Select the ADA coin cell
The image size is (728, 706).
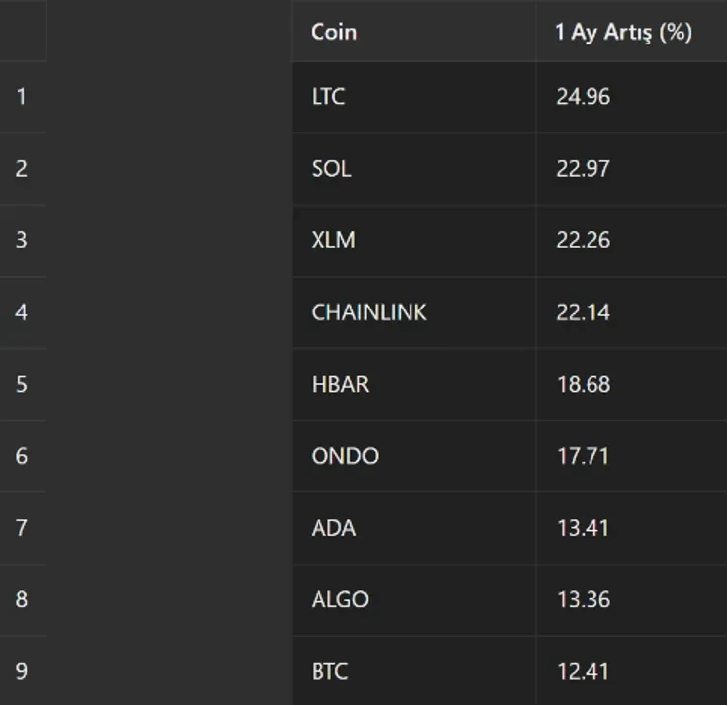pos(413,528)
